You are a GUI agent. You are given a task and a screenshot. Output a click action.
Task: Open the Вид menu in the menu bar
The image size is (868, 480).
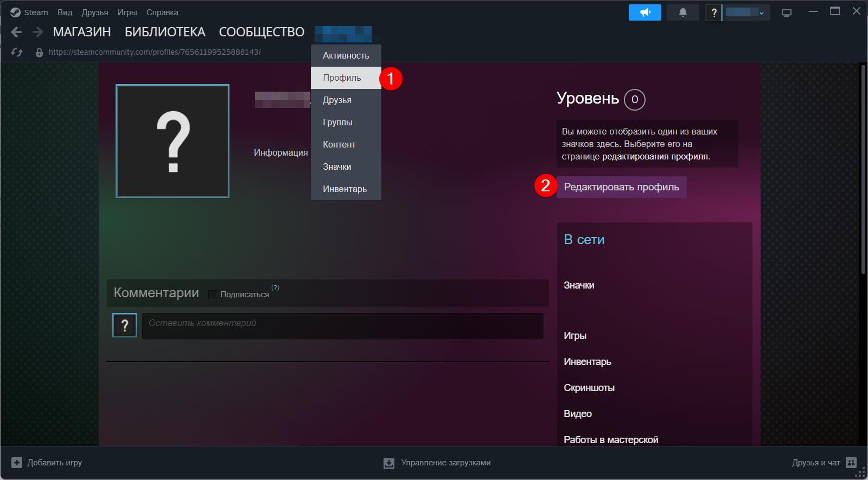pos(65,12)
